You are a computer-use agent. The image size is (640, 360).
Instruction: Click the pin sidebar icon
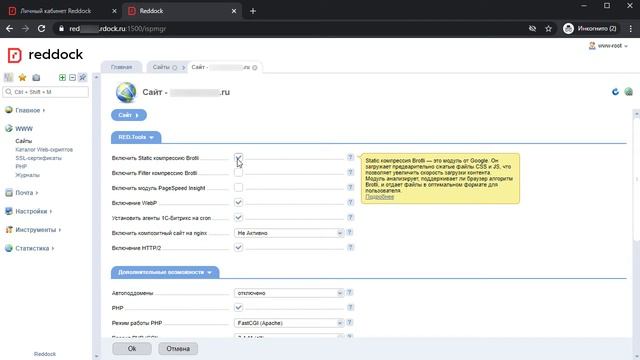coord(82,78)
